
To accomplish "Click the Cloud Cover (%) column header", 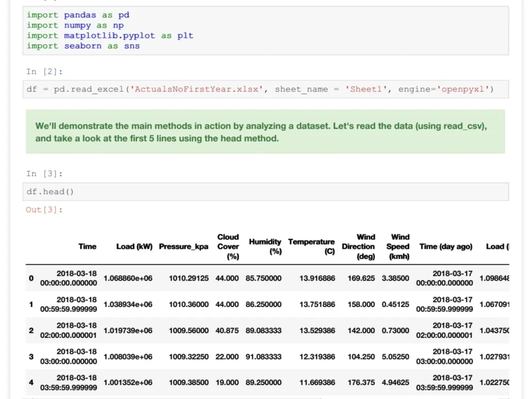I will (x=228, y=247).
